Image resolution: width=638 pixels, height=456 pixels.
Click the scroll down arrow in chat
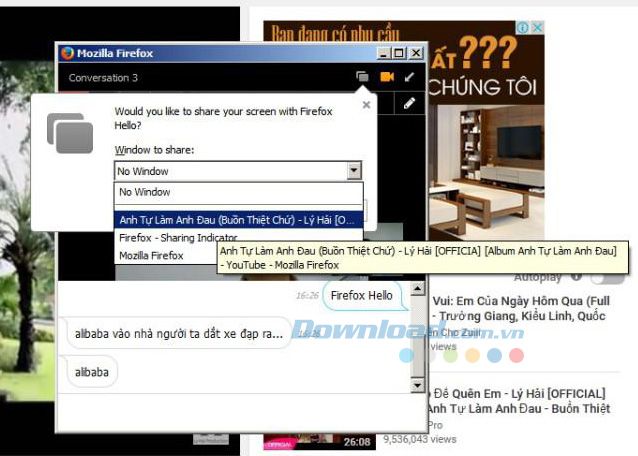[x=418, y=385]
